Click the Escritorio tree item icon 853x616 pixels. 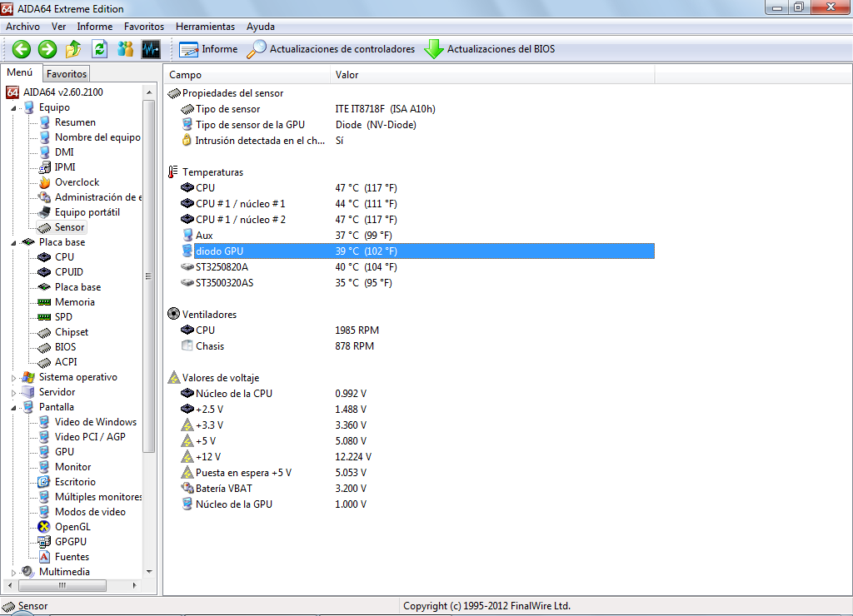pos(44,482)
